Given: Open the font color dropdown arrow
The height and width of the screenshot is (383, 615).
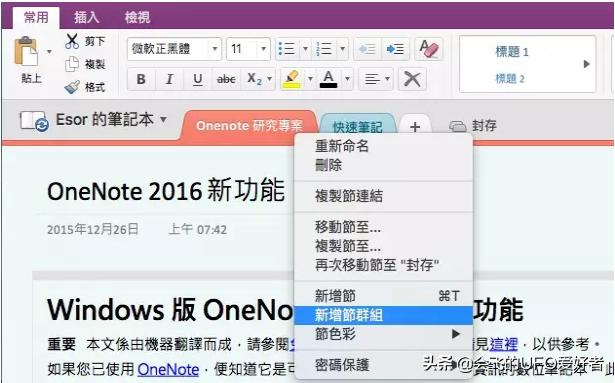Looking at the screenshot, I should [347, 79].
